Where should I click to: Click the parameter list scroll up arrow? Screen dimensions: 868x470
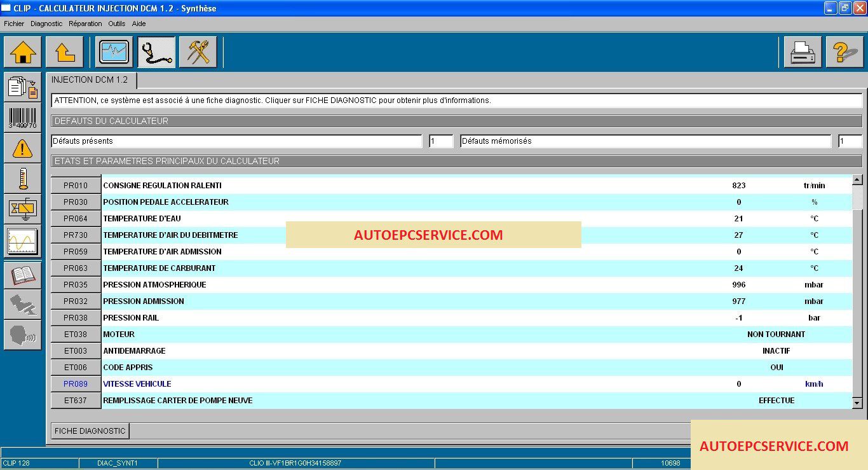pyautogui.click(x=857, y=180)
